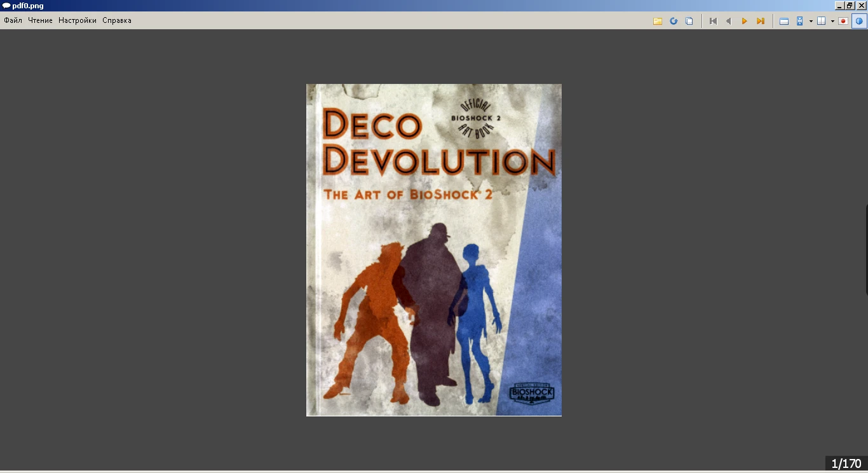Open the Файл menu
Viewport: 868px width, 473px height.
[13, 20]
